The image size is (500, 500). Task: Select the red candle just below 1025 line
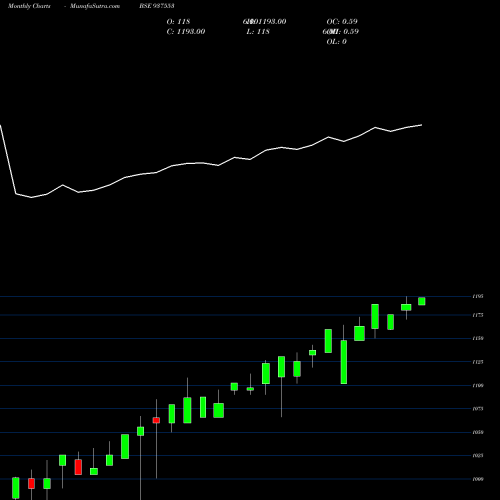coord(78,467)
